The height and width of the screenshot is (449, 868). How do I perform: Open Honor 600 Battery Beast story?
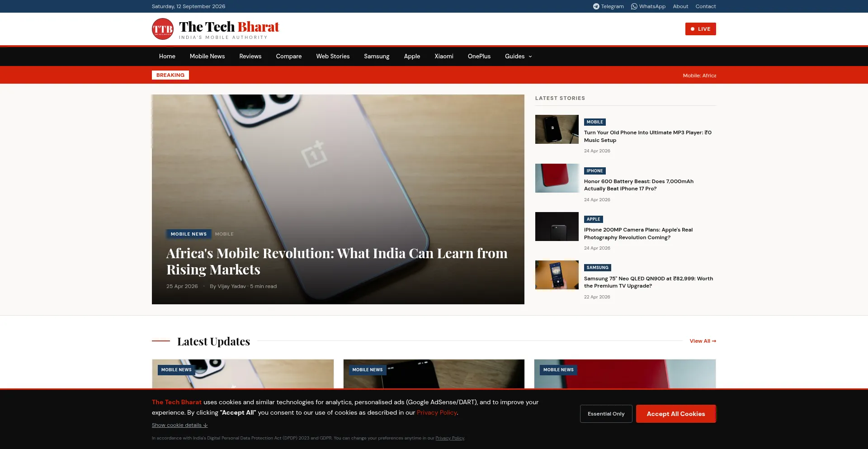click(x=639, y=185)
